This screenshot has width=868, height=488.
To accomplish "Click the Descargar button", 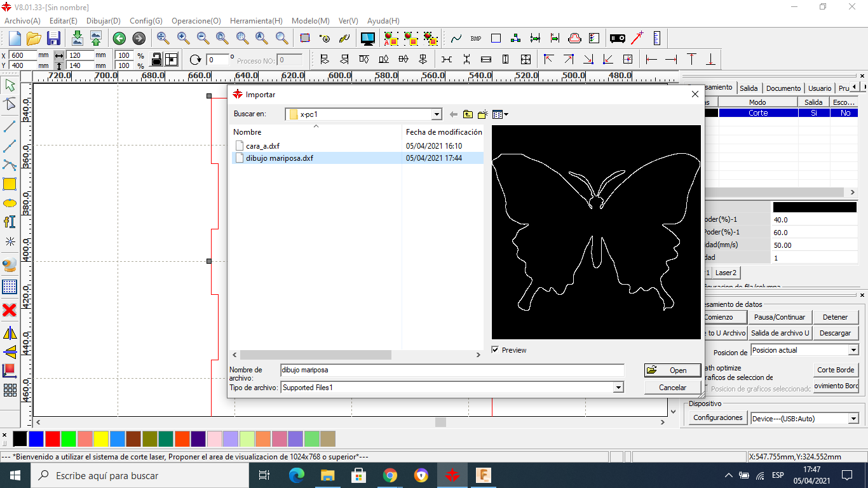I will [x=835, y=333].
